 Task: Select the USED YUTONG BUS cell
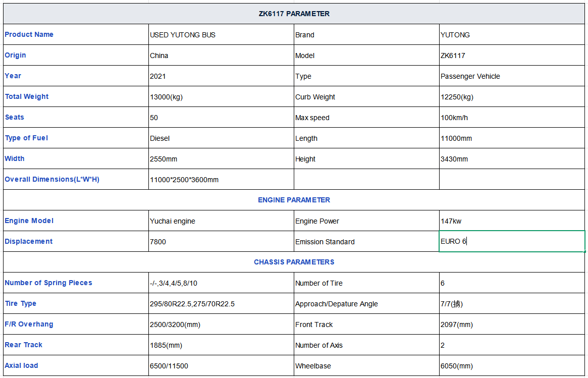[221, 34]
